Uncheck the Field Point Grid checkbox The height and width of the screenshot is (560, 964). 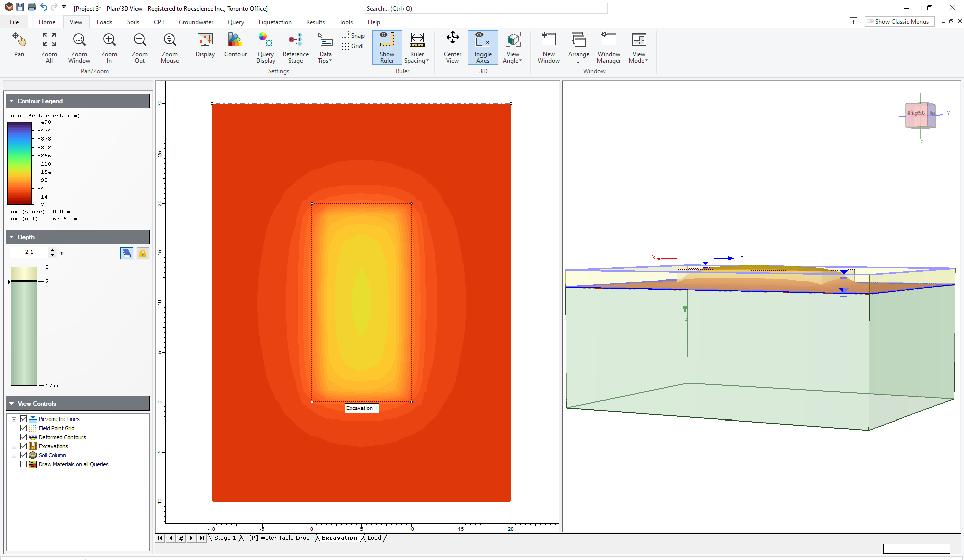point(24,428)
